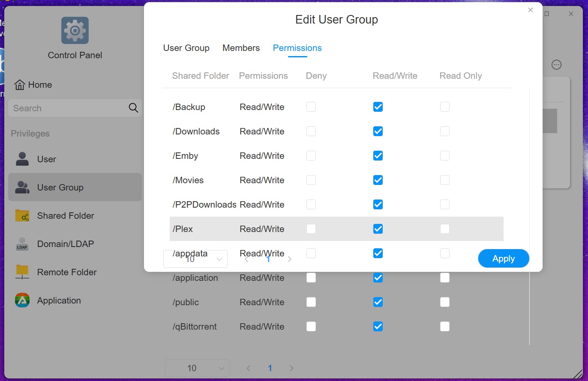Click the previous-page arrow overlapping the /appdata row
The height and width of the screenshot is (381, 588).
(x=246, y=259)
